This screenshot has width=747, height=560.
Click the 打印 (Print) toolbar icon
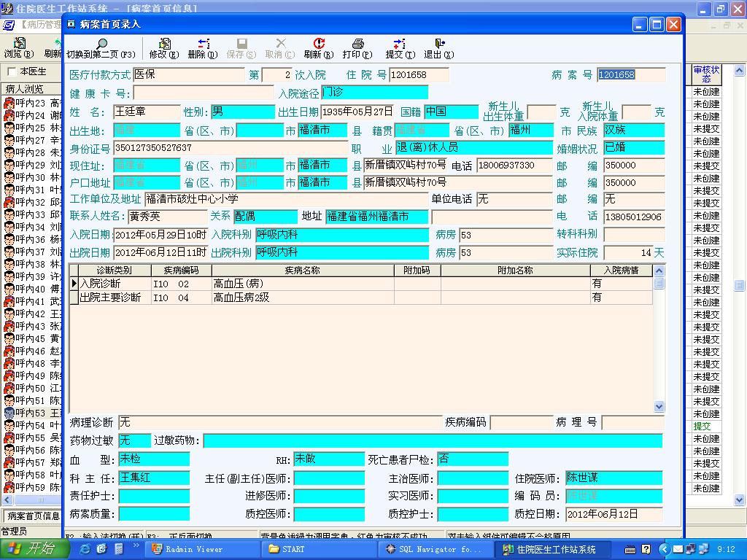pyautogui.click(x=357, y=49)
